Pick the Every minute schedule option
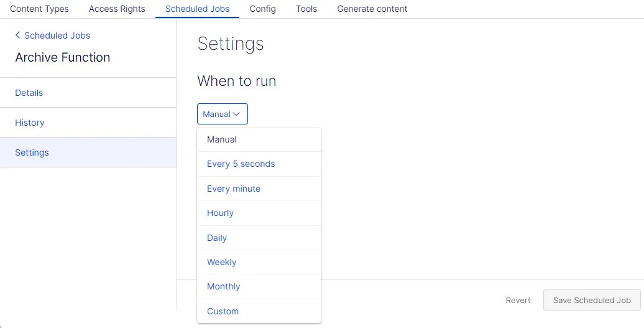The width and height of the screenshot is (644, 328). coord(259,189)
